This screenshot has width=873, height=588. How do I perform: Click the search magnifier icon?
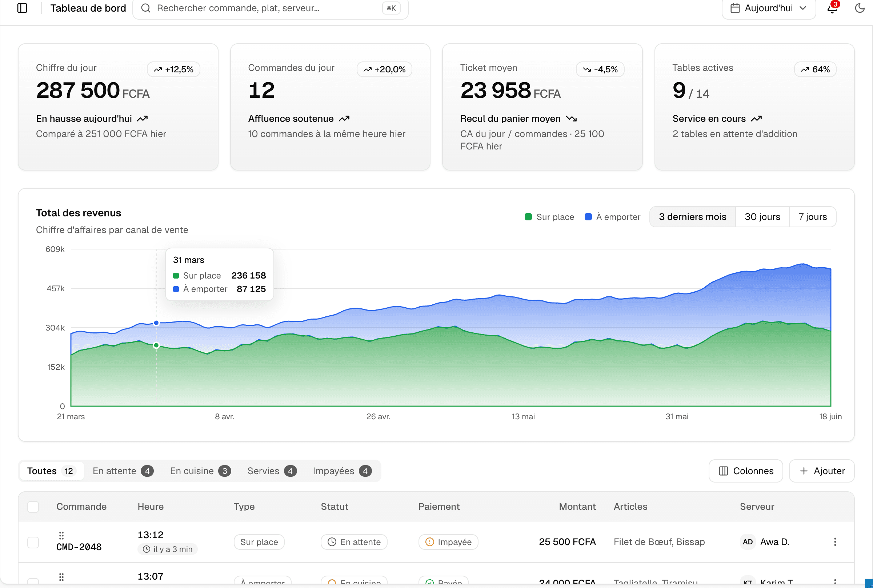point(146,8)
